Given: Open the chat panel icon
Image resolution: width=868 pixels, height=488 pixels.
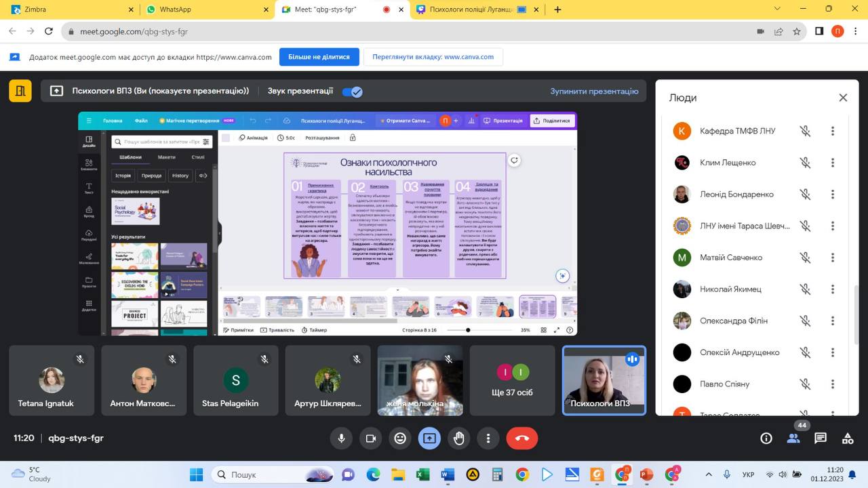Looking at the screenshot, I should pos(821,439).
